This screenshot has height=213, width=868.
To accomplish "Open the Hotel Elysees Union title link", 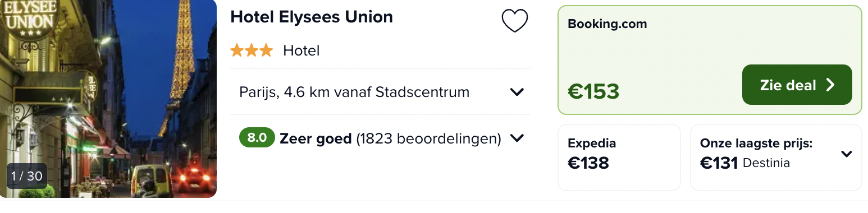I will (312, 17).
